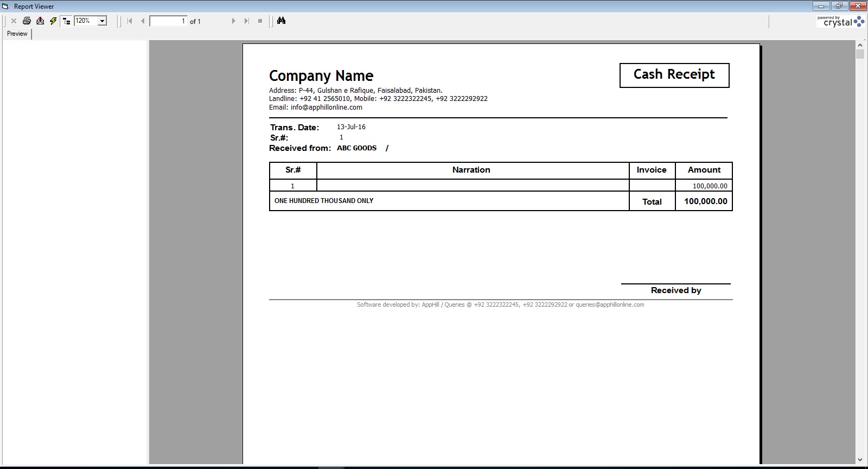
Task: Toggle the group tree panel button
Action: coord(67,21)
